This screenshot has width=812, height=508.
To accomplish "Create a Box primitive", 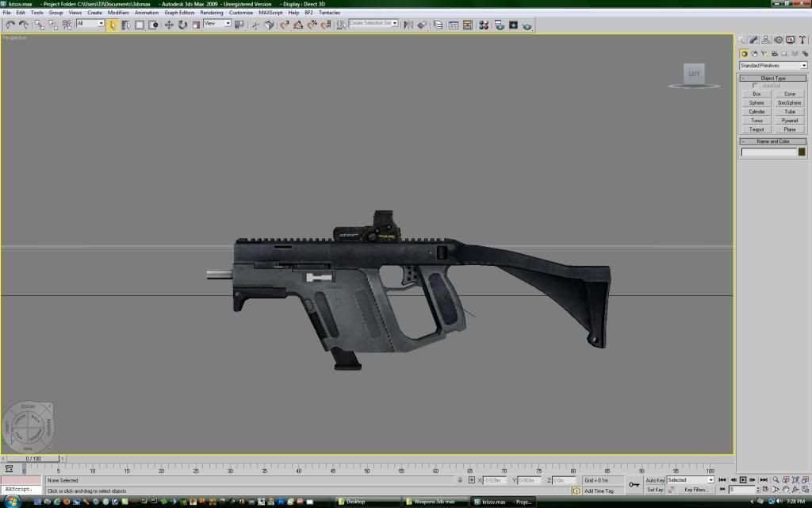I will coord(756,94).
